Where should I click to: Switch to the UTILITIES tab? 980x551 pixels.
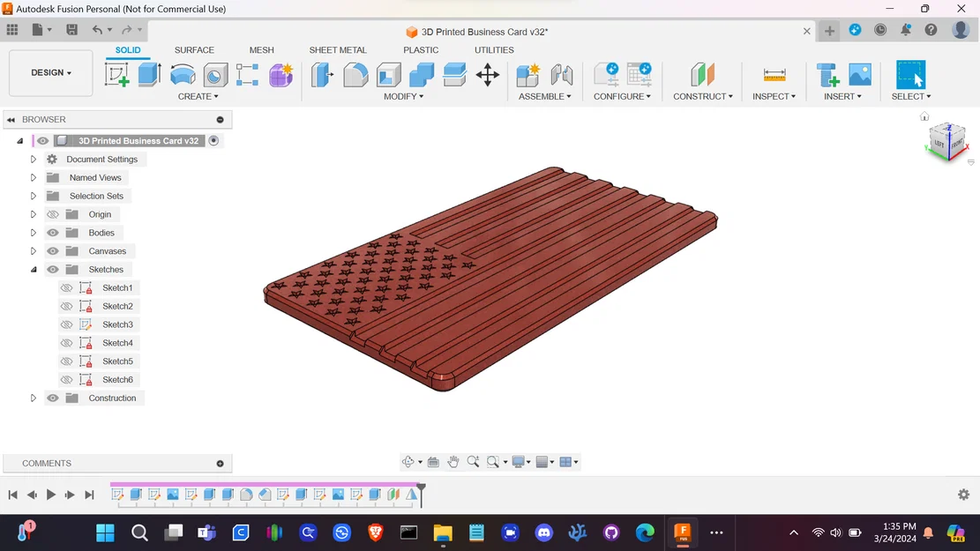click(x=494, y=50)
